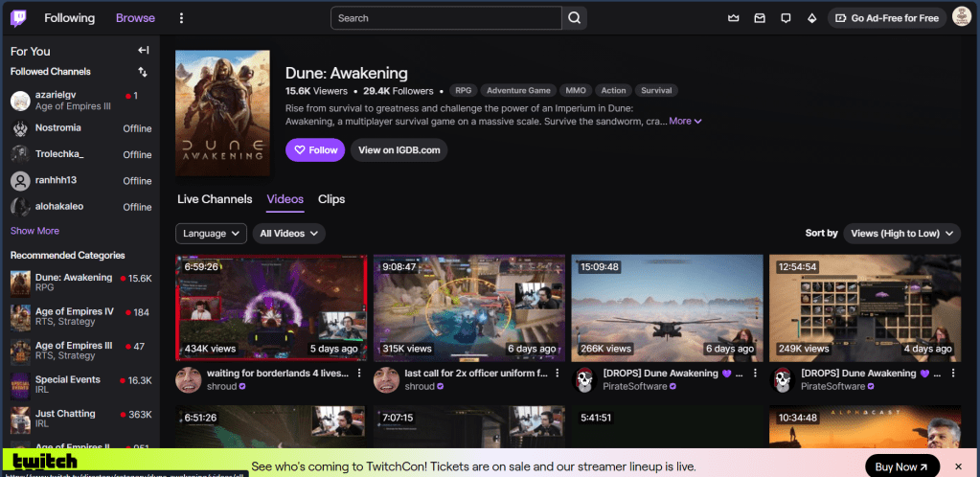The width and height of the screenshot is (980, 477).
Task: Focus the Search input field
Action: pyautogui.click(x=446, y=18)
